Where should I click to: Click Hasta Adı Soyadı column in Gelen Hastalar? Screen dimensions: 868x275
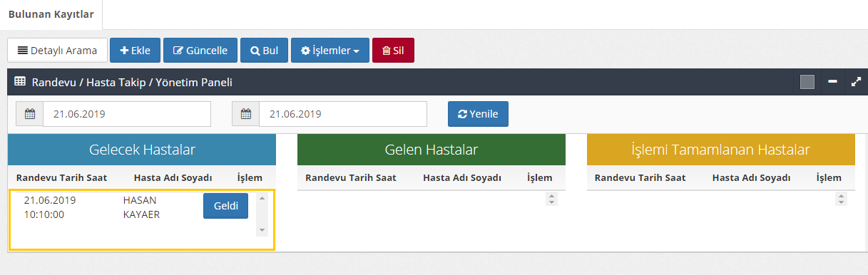tap(462, 177)
